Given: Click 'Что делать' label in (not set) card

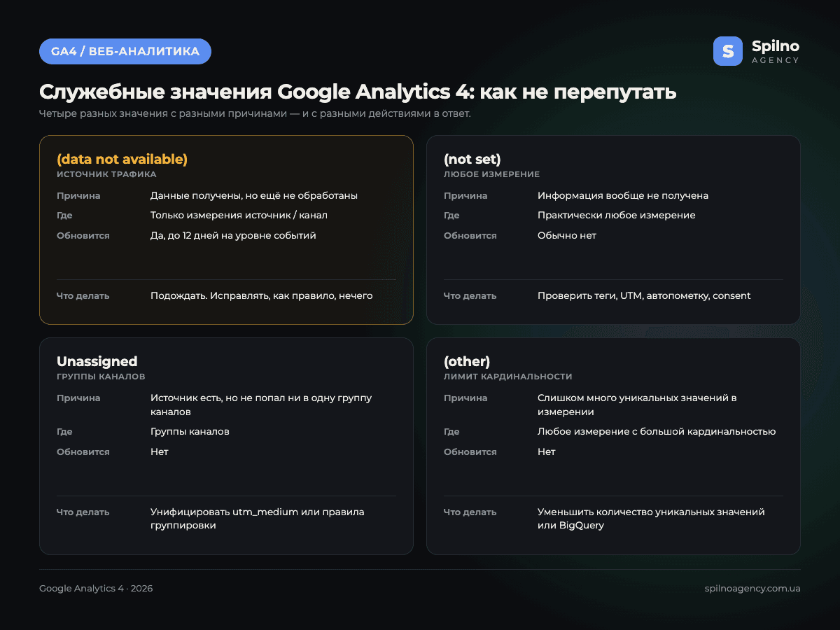Looking at the screenshot, I should point(470,296).
